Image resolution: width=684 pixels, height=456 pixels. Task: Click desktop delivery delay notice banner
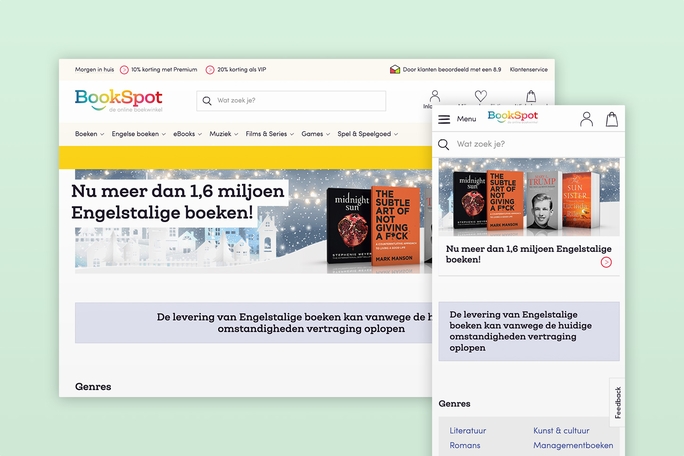[253, 323]
